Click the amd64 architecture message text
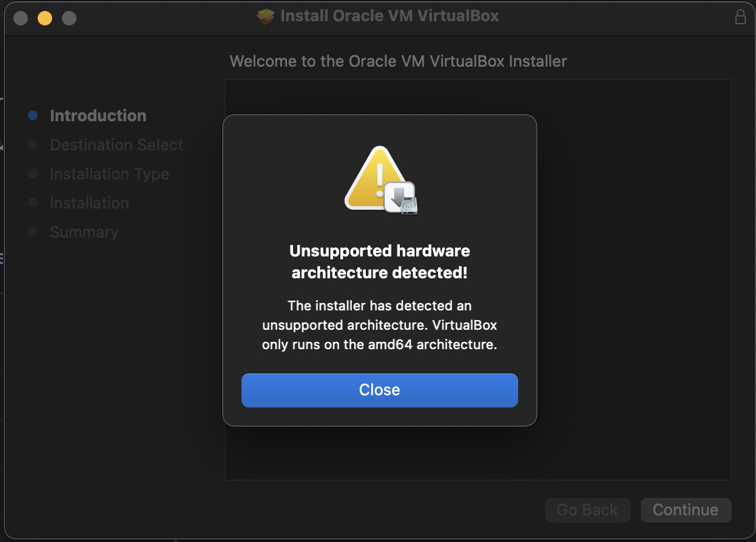This screenshot has width=756, height=542. [380, 325]
